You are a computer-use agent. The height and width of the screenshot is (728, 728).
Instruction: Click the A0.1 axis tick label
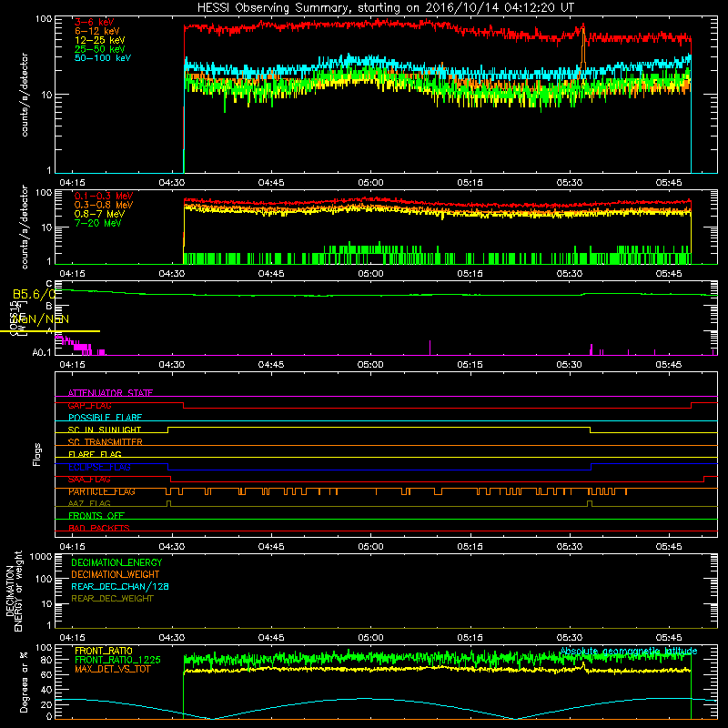[x=42, y=352]
